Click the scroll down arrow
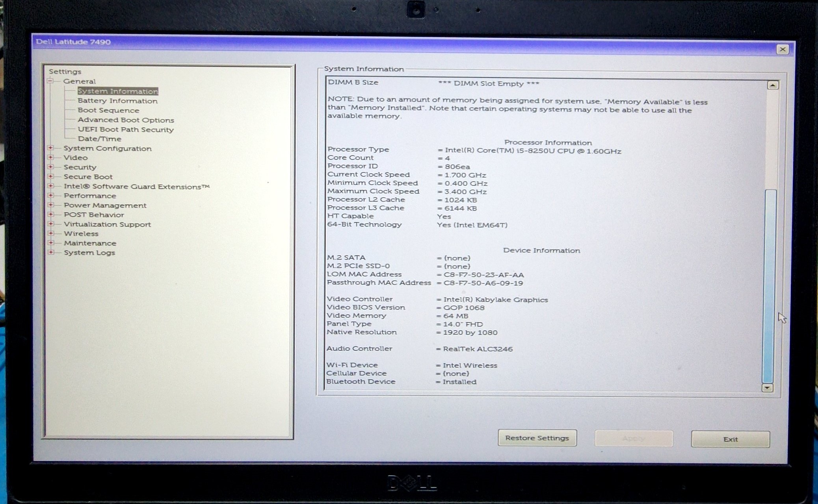This screenshot has width=818, height=504. [x=767, y=388]
